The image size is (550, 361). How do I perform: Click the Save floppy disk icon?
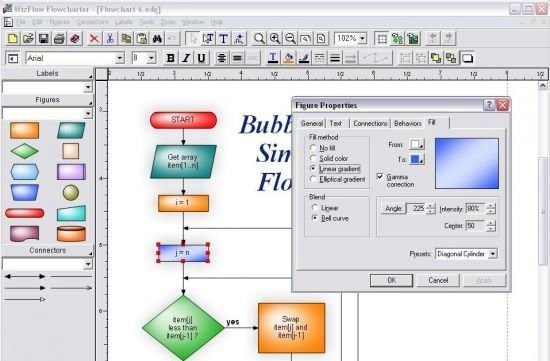click(43, 38)
